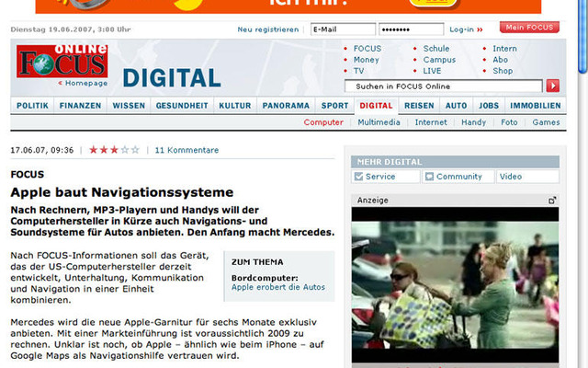
Task: Open the WISSEN section
Action: [129, 106]
